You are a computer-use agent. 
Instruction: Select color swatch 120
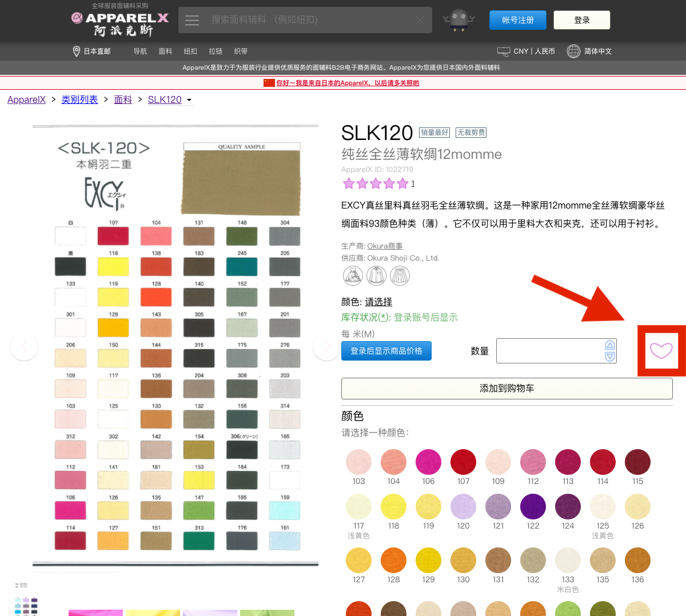pyautogui.click(x=463, y=506)
